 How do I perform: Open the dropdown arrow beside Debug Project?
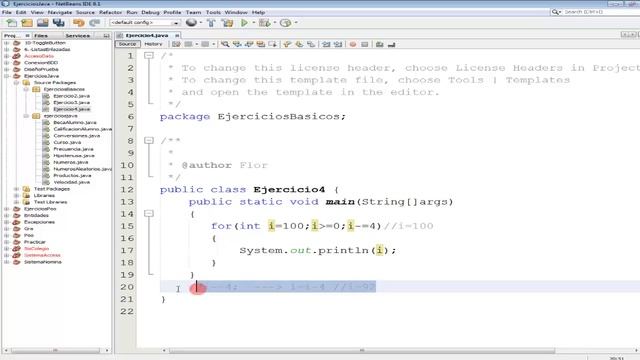[275, 23]
